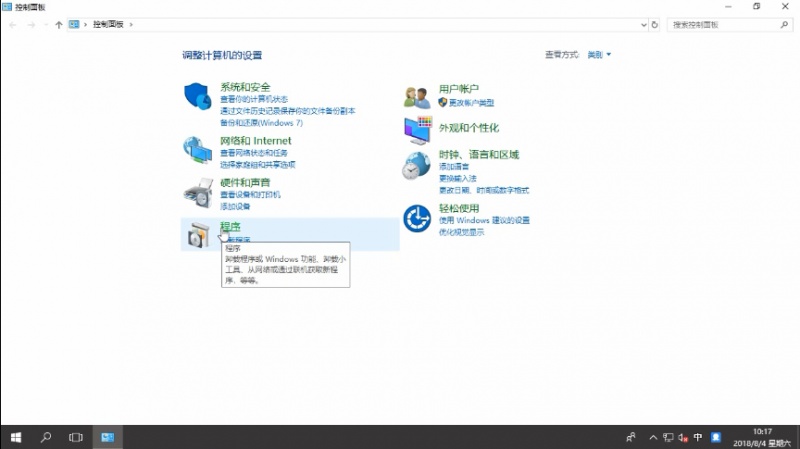Image resolution: width=800 pixels, height=449 pixels.
Task: Expand the chevron after 控制面板 breadcrumb
Action: coord(131,24)
